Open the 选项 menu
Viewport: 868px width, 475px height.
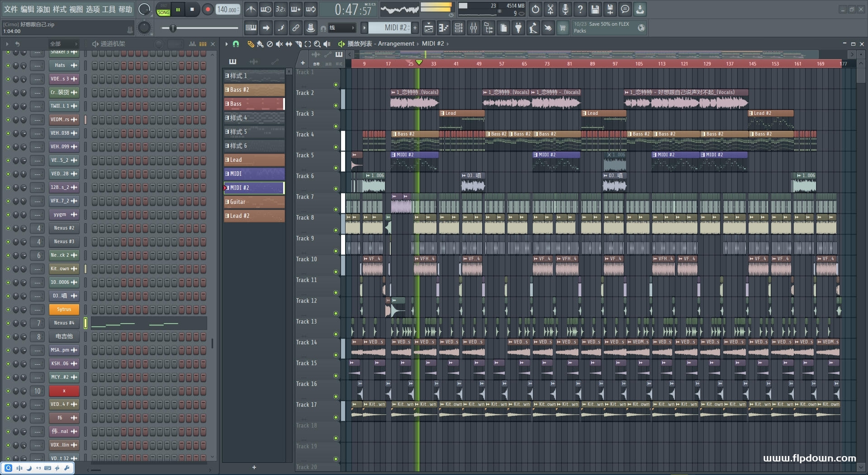click(92, 9)
